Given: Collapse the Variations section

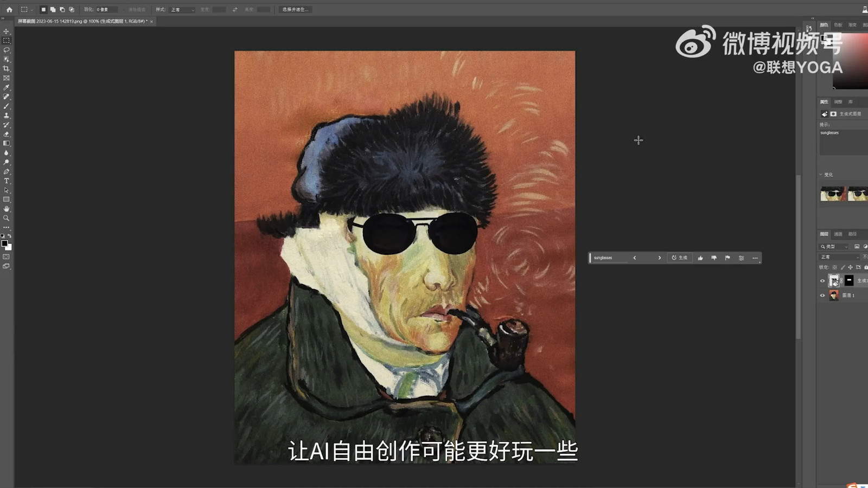Looking at the screenshot, I should click(x=821, y=175).
